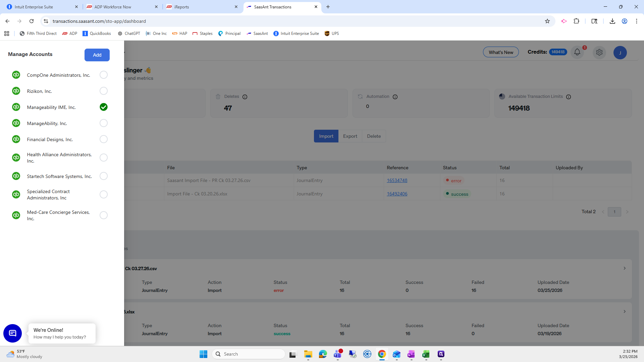The height and width of the screenshot is (362, 644).
Task: Click info icon next to Deletes
Action: 245,97
